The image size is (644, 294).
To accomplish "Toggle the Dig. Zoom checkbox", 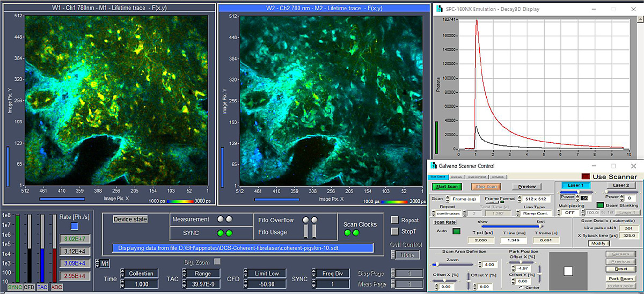I will point(217,261).
